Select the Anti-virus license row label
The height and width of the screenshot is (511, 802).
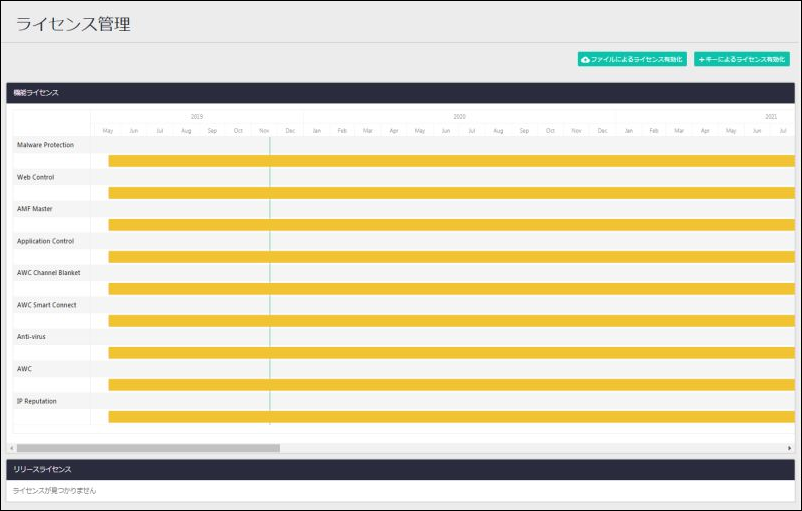tap(31, 337)
